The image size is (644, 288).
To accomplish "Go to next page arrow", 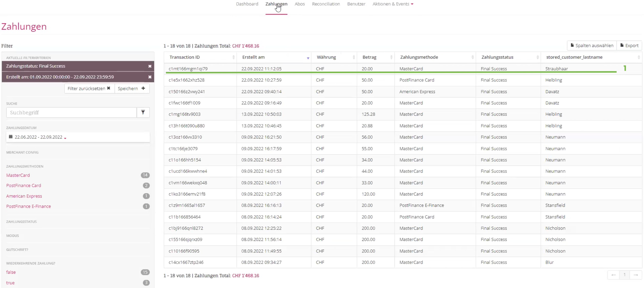I will point(636,275).
